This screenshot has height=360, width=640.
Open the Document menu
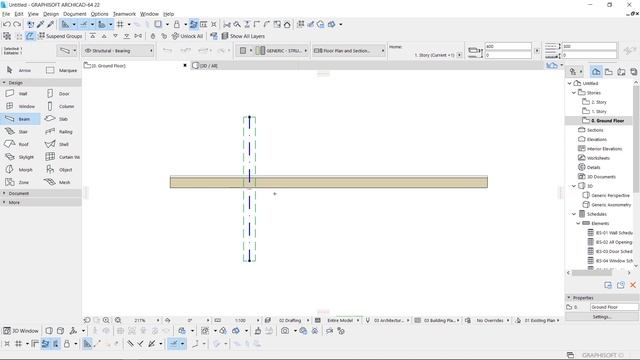click(x=75, y=14)
